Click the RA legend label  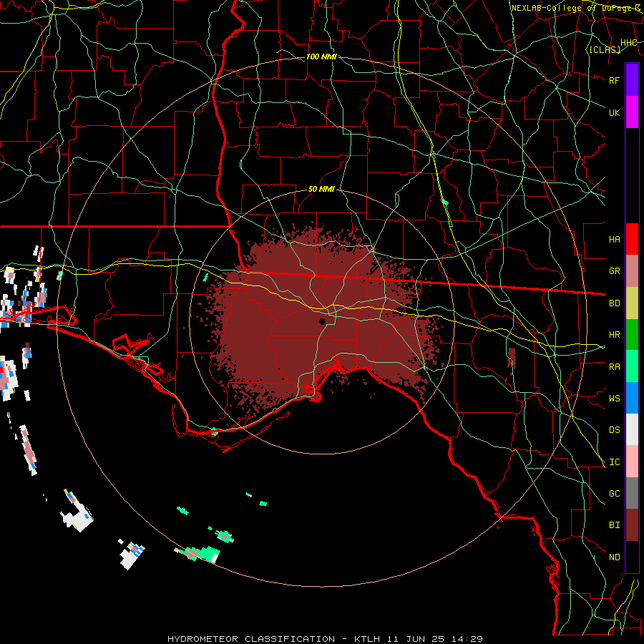tap(614, 367)
